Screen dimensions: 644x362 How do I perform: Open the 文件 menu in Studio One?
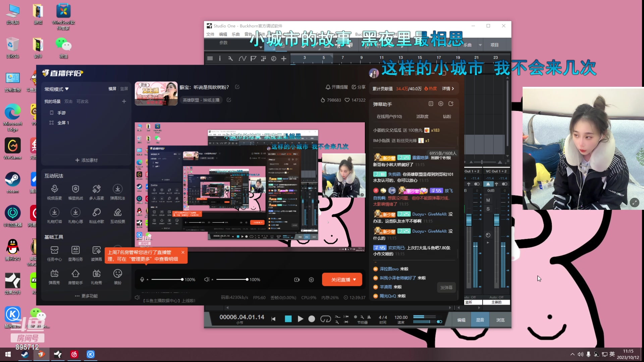click(210, 34)
